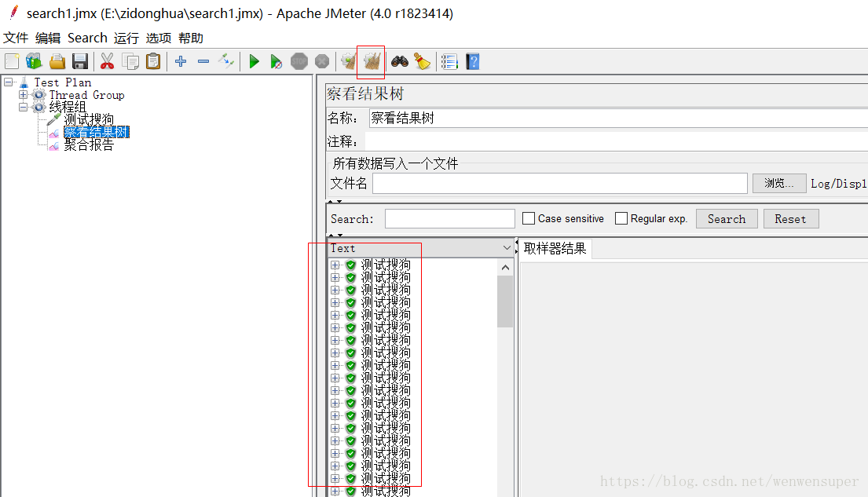
Task: Click the Cut scissors icon
Action: tap(107, 61)
